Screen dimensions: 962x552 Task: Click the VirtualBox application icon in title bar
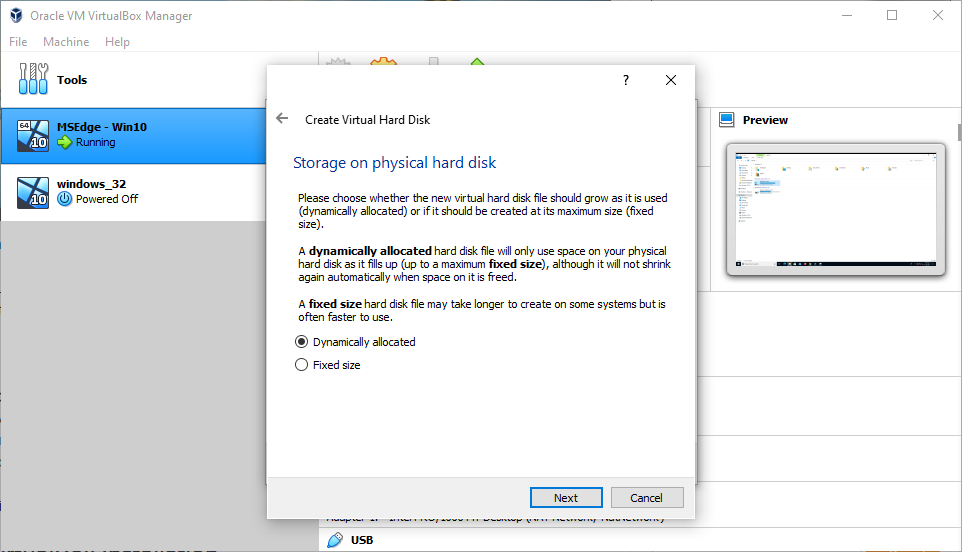coord(16,15)
